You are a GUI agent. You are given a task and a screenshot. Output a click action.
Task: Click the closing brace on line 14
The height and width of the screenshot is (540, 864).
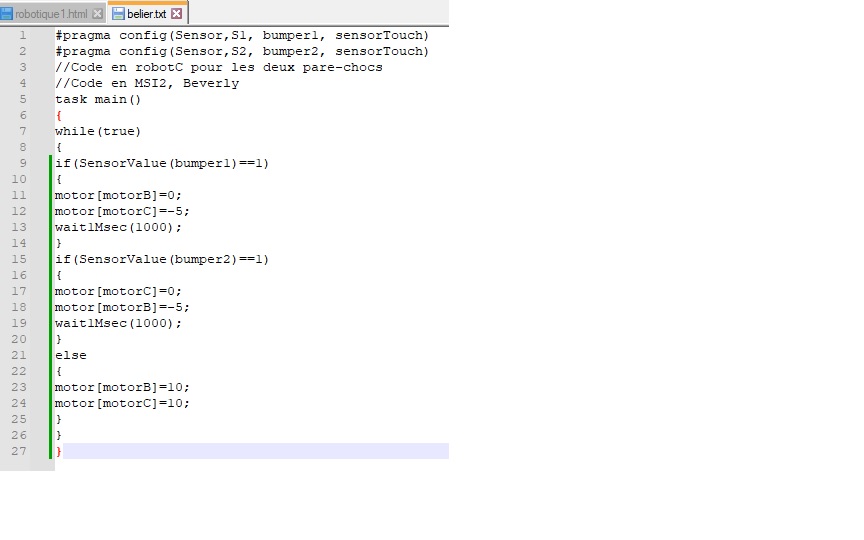point(58,243)
